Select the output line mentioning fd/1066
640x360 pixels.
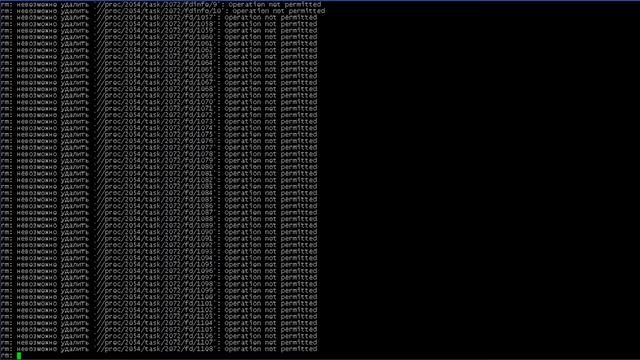pyautogui.click(x=158, y=76)
